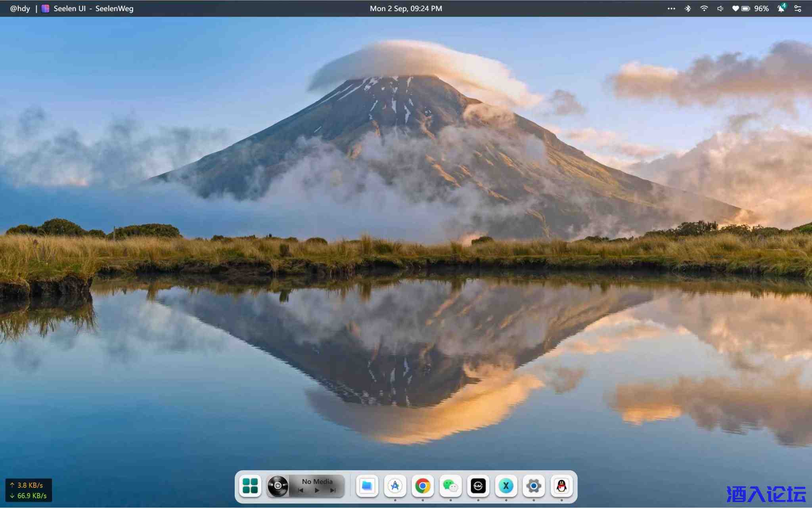Launch the black SAC app in dock
812x508 pixels.
tap(478, 486)
